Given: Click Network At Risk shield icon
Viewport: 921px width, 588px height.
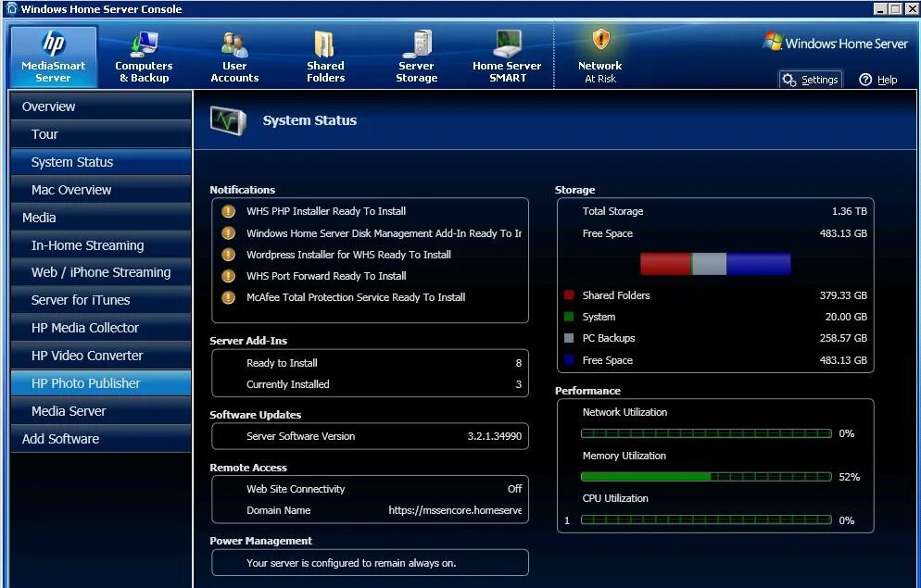Looking at the screenshot, I should [600, 41].
